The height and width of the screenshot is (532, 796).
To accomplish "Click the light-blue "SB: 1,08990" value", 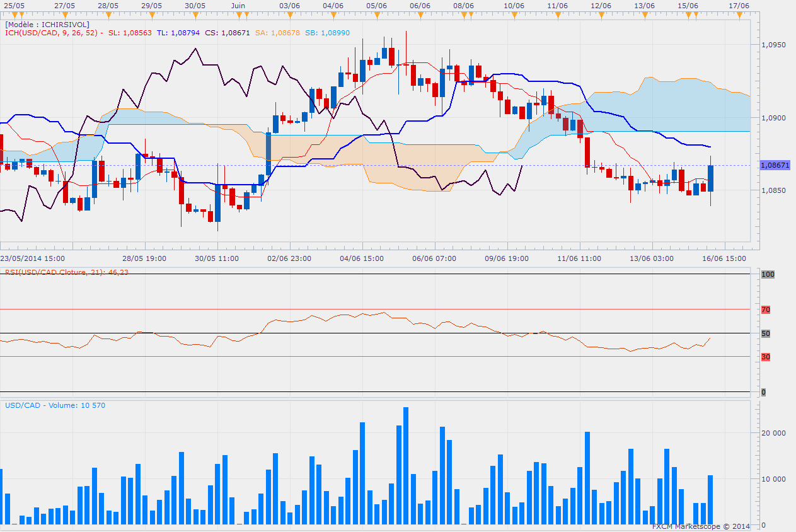I will (327, 33).
